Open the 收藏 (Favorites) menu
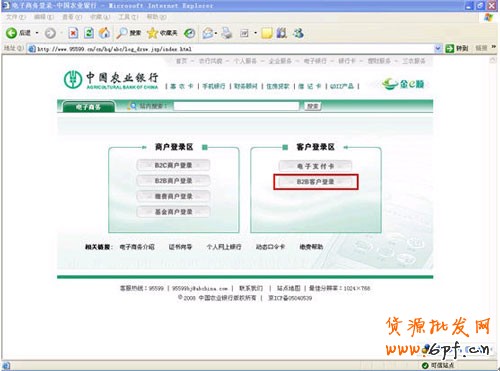The height and width of the screenshot is (371, 500). coord(100,17)
